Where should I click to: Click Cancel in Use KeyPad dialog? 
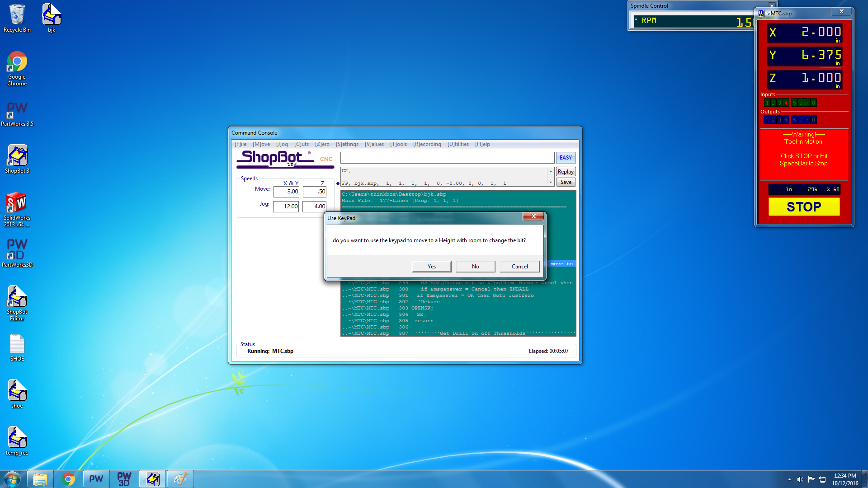click(520, 267)
